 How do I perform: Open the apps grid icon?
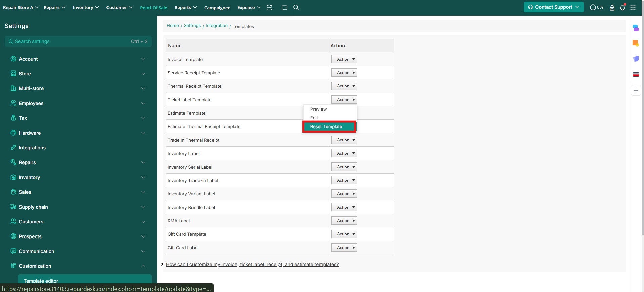coord(633,8)
